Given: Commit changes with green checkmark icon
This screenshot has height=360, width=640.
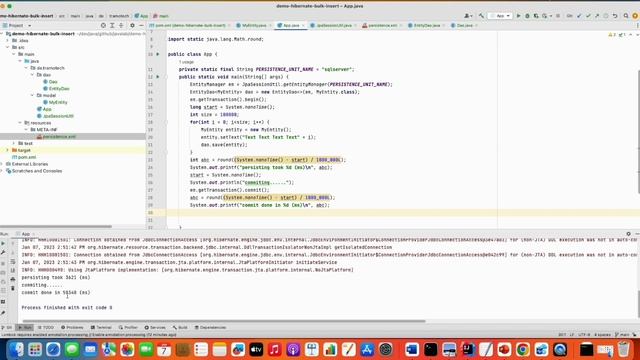Looking at the screenshot, I should (588, 16).
